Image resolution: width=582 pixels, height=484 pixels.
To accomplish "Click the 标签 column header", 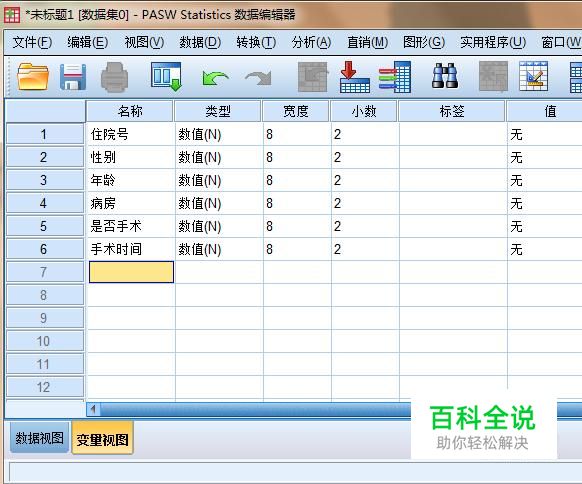I will (452, 111).
